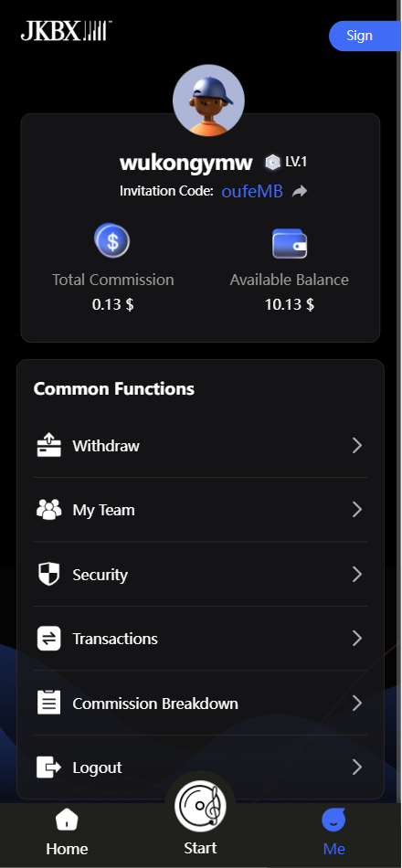402x868 pixels.
Task: Expand the Withdraw row chevron
Action: click(357, 445)
